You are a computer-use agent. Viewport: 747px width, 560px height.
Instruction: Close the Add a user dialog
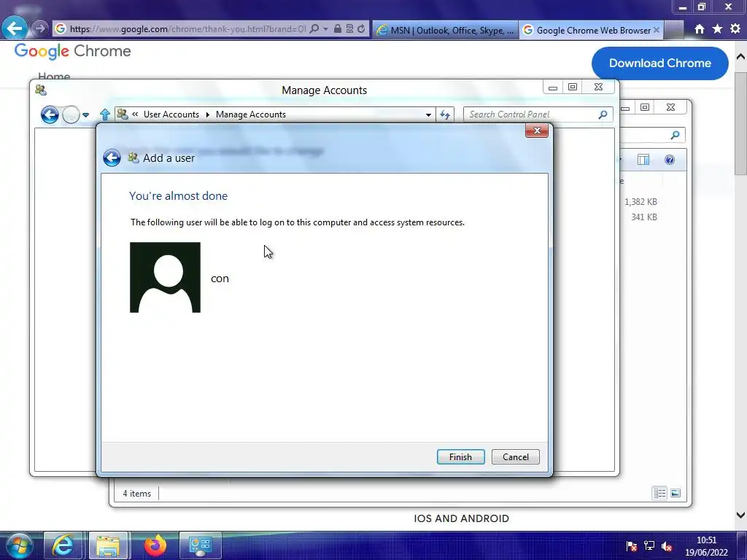537,131
